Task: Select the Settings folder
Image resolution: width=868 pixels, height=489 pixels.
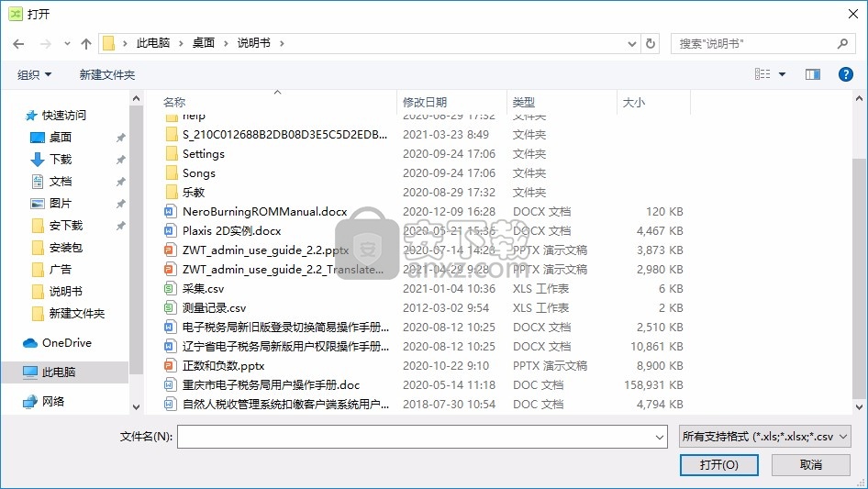Action: tap(204, 154)
